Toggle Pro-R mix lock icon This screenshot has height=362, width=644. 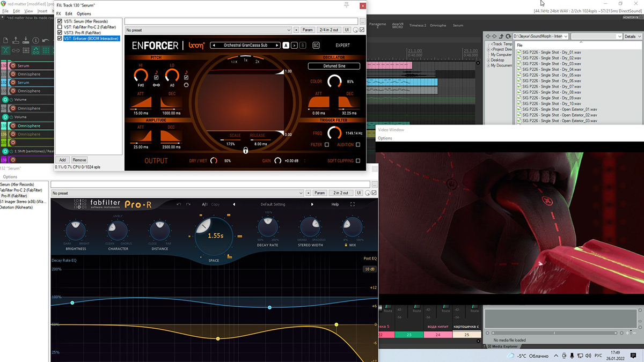coord(346,245)
